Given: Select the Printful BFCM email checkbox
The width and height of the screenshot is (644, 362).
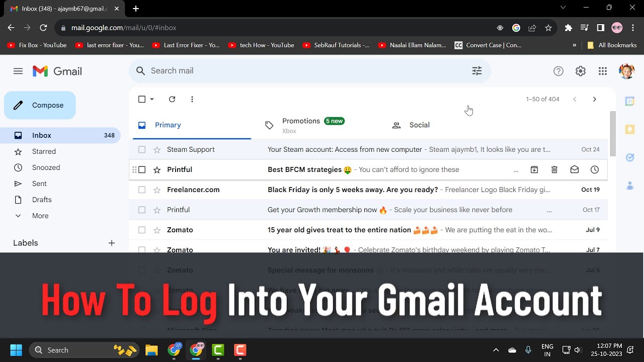Looking at the screenshot, I should pos(142,169).
